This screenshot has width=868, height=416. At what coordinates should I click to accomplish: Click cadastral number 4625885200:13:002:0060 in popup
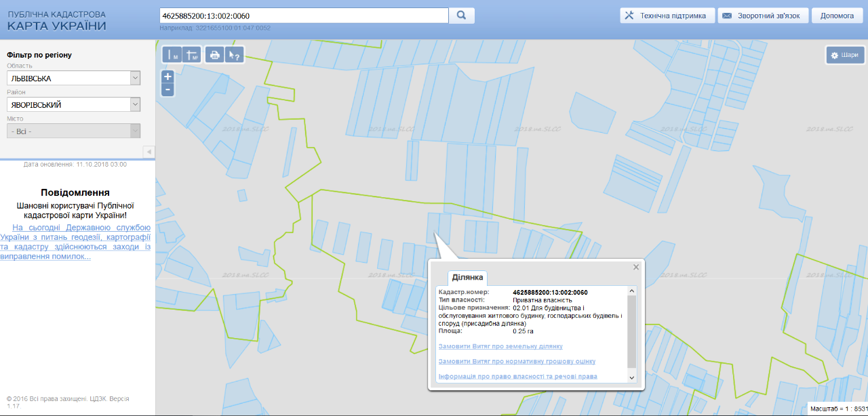(x=550, y=293)
